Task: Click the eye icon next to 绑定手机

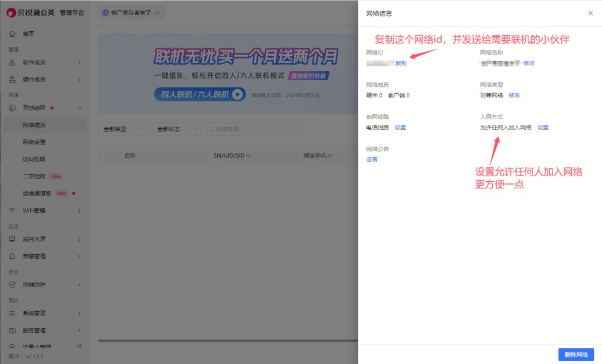Action: [330, 156]
